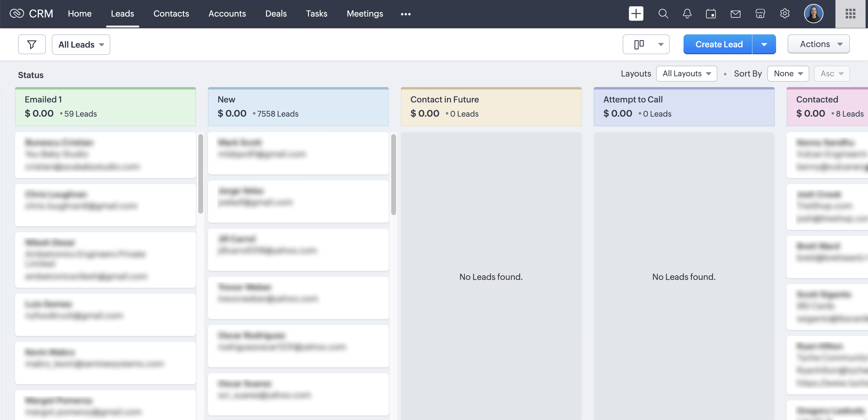Screen dimensions: 868x420
Task: Open the user profile avatar
Action: [x=813, y=14]
